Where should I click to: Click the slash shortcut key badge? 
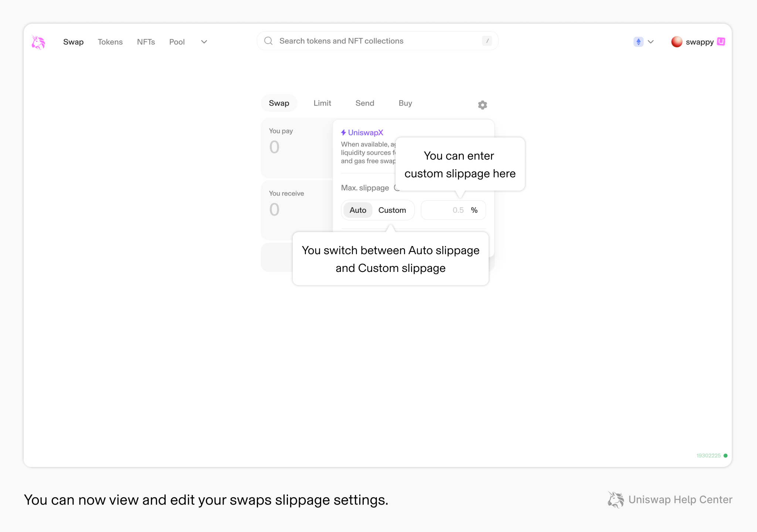pos(487,41)
